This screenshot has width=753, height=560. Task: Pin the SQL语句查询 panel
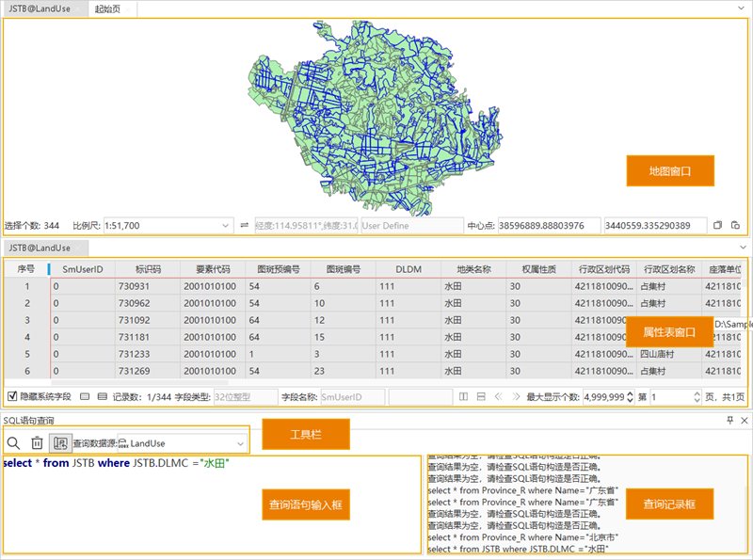tap(730, 421)
